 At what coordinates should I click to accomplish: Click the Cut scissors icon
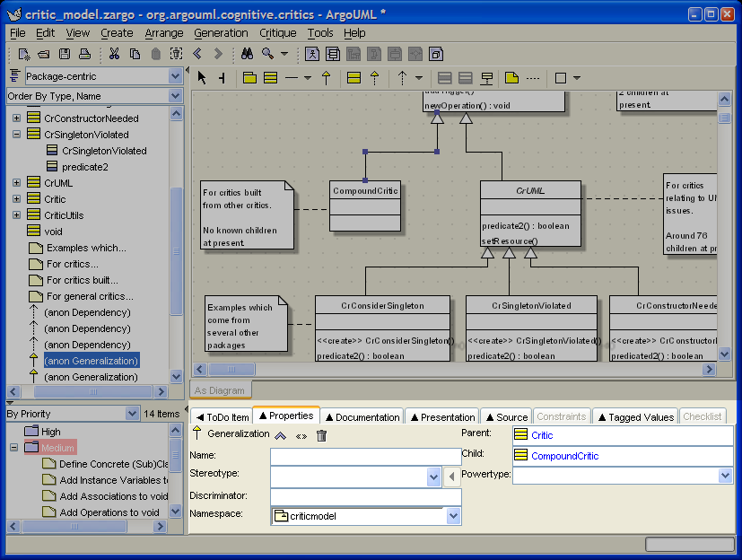(x=115, y=54)
